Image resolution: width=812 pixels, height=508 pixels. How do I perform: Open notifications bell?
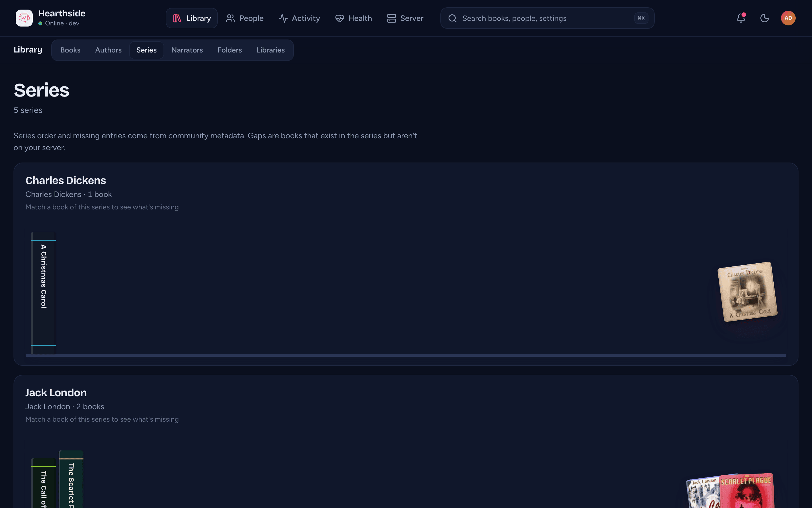741,18
